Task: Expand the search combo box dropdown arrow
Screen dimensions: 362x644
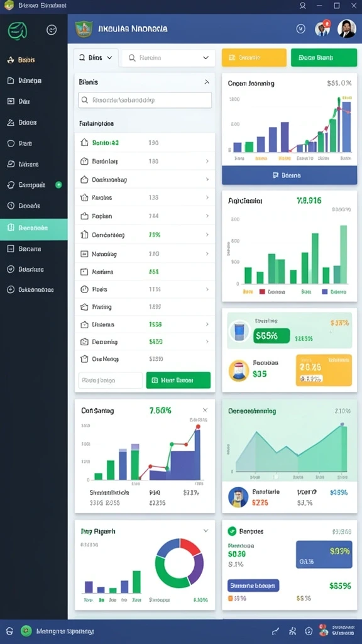Action: click(x=206, y=58)
